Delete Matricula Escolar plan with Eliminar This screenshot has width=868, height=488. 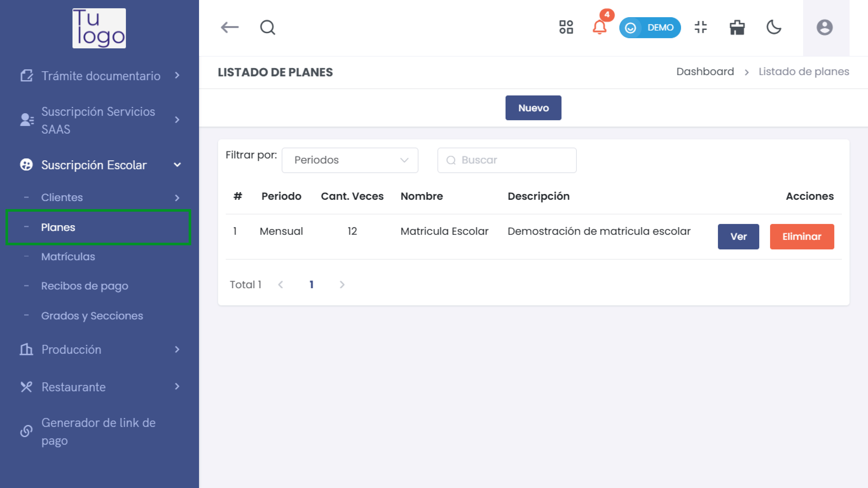pos(802,236)
